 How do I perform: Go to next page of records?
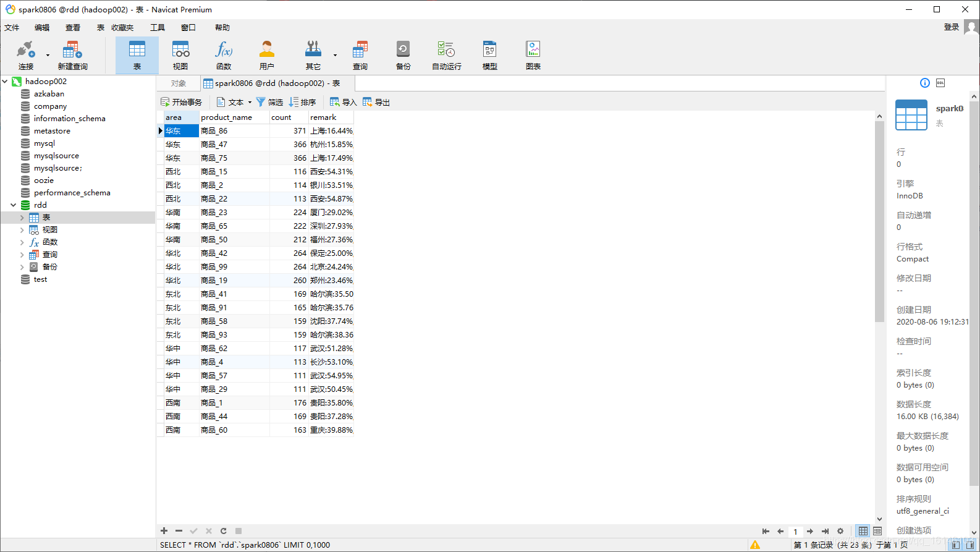[810, 531]
